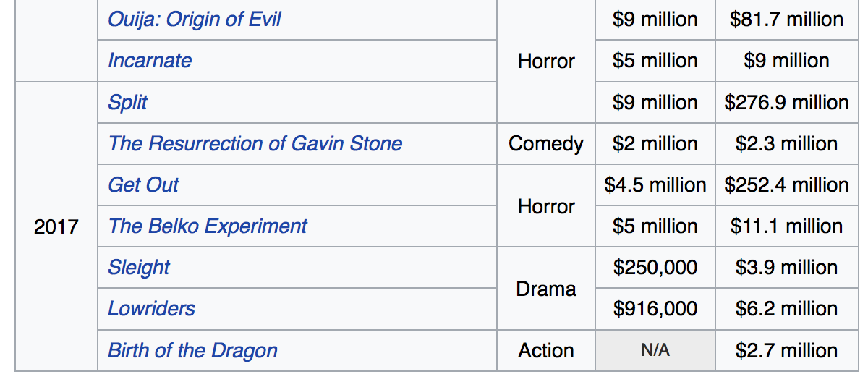This screenshot has width=868, height=382.
Task: Visit The Belko Experiment article link
Action: pyautogui.click(x=208, y=226)
